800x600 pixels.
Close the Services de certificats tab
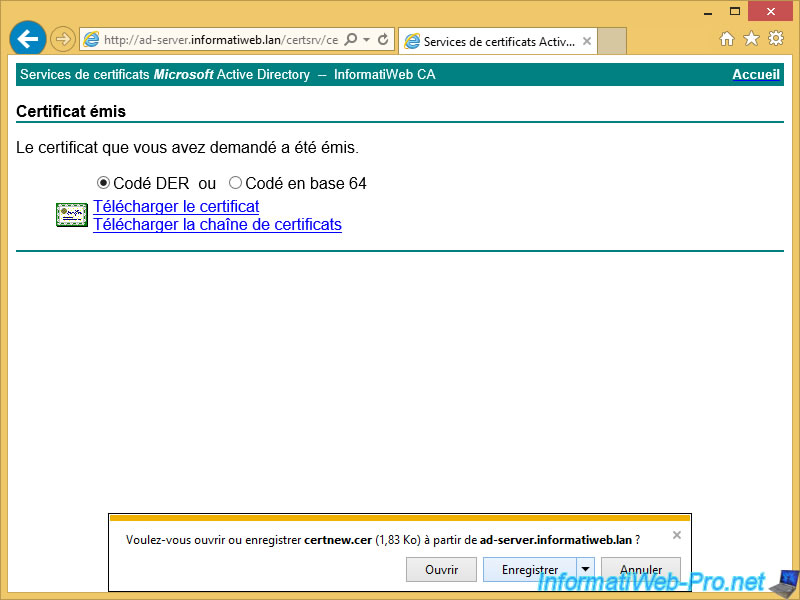pyautogui.click(x=587, y=41)
